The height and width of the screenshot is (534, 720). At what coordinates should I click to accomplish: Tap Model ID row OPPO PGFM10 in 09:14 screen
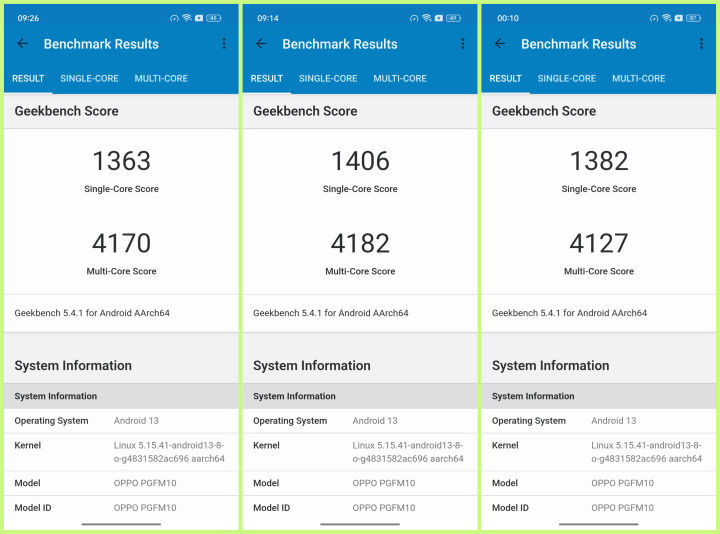[x=360, y=508]
